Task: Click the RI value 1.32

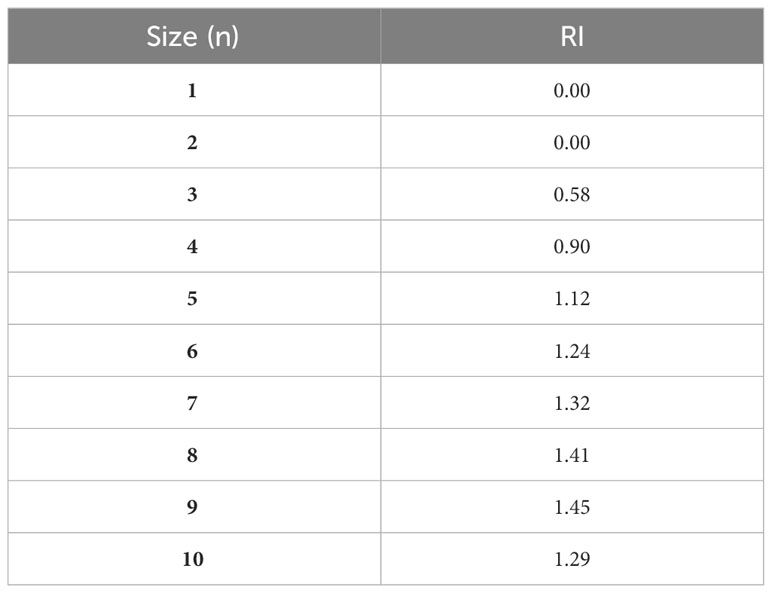Action: point(574,403)
